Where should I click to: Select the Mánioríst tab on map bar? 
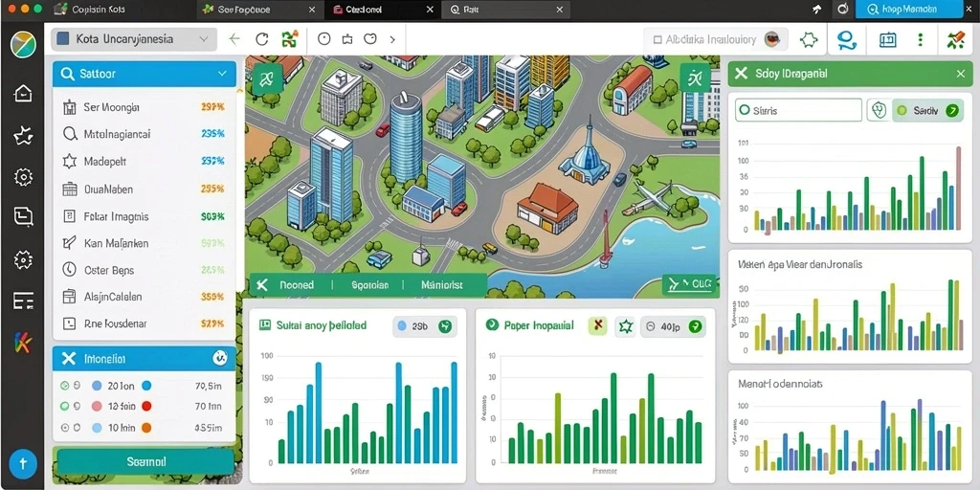click(442, 285)
